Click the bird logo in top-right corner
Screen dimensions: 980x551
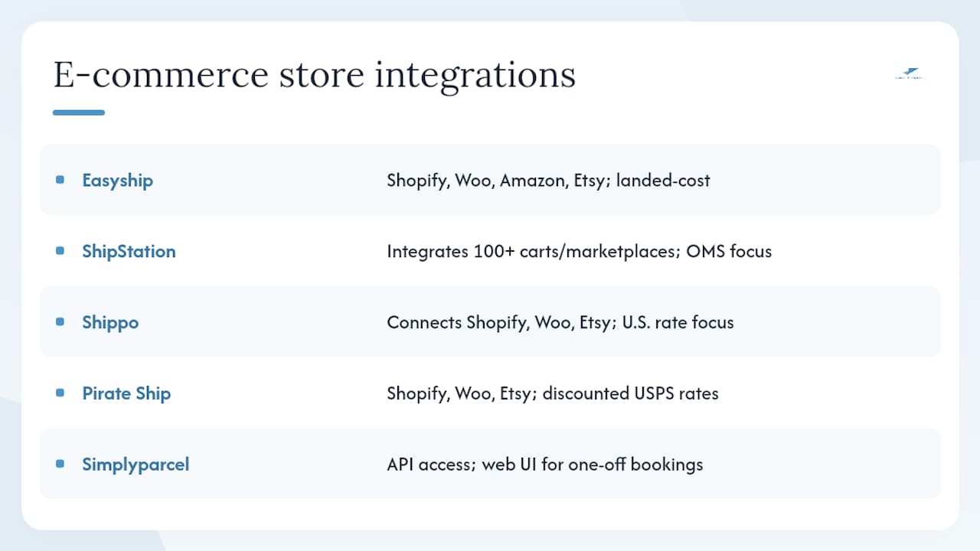[910, 74]
